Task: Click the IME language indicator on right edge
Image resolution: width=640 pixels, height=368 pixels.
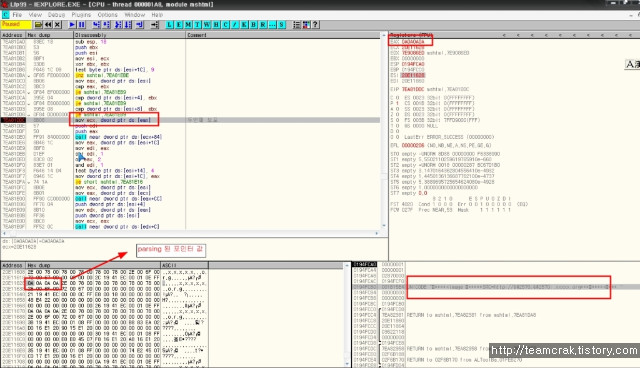Action: (632, 64)
